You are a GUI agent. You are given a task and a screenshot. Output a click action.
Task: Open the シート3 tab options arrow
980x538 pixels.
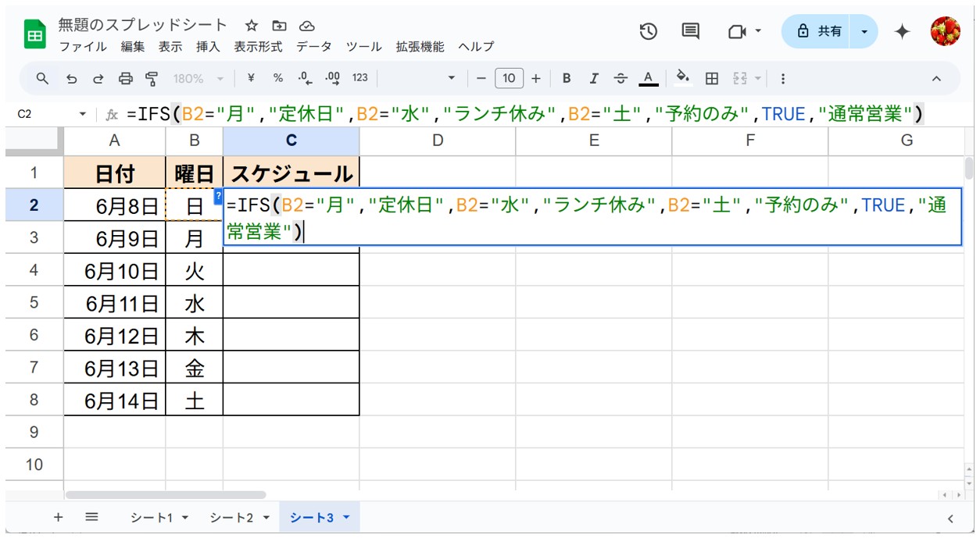pyautogui.click(x=345, y=517)
